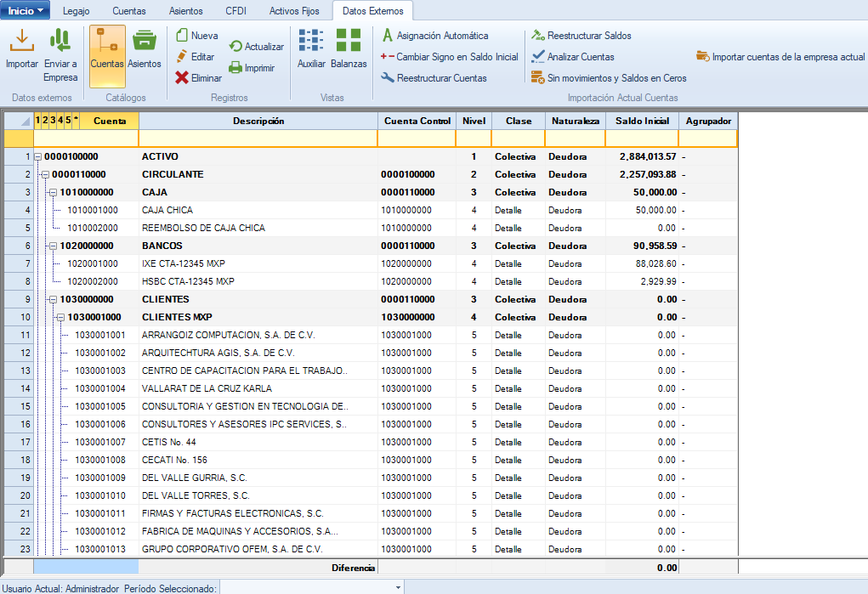Click Enviar a Empresa icon
Screen dimensions: 868x594
(60, 40)
